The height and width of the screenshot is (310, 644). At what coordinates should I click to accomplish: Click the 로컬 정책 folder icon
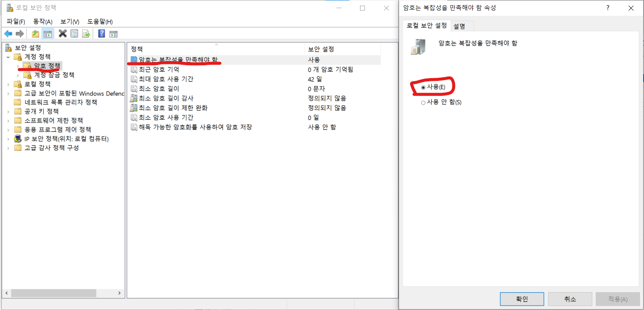tap(18, 84)
